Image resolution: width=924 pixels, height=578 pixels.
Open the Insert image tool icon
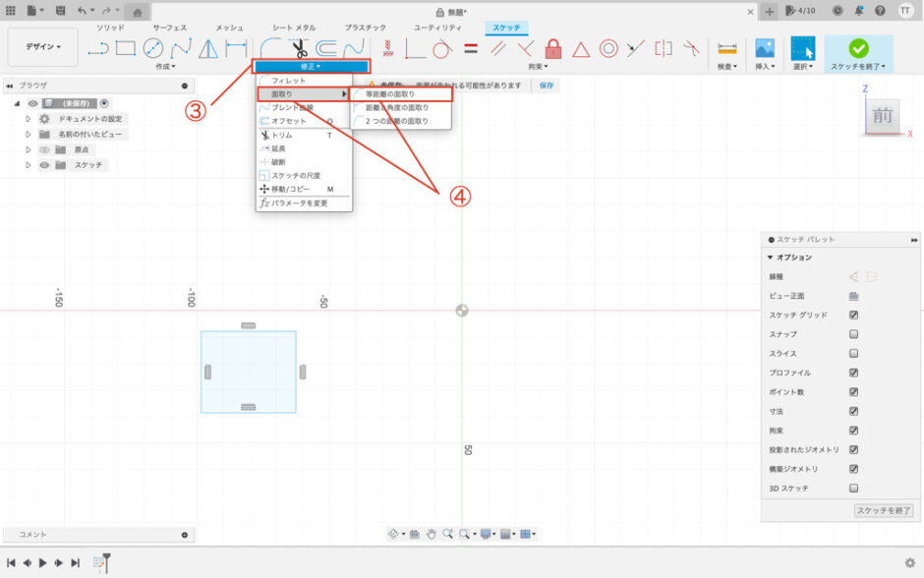click(764, 48)
